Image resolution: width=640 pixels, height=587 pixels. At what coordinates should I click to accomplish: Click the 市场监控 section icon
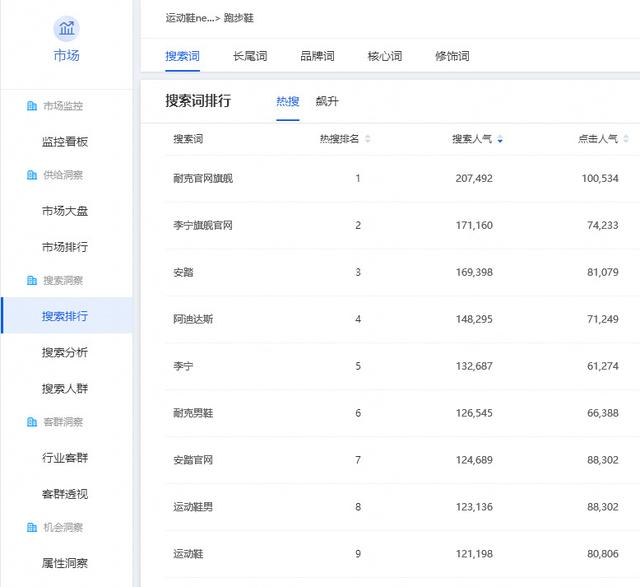point(32,106)
